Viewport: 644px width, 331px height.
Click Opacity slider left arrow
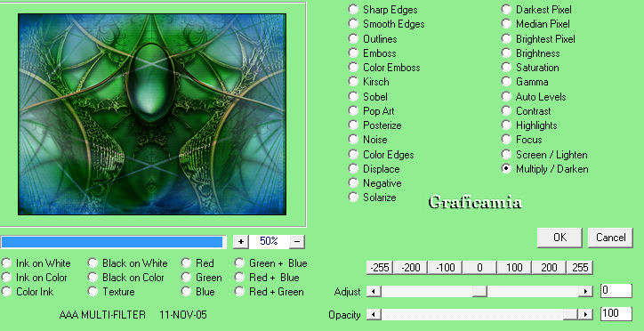(x=374, y=315)
